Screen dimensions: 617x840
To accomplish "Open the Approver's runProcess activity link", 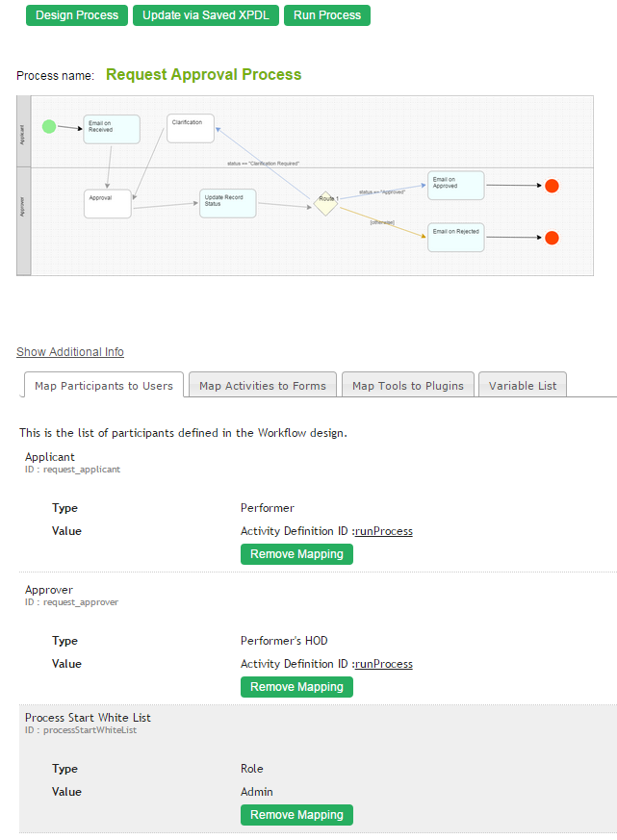I will click(x=384, y=664).
